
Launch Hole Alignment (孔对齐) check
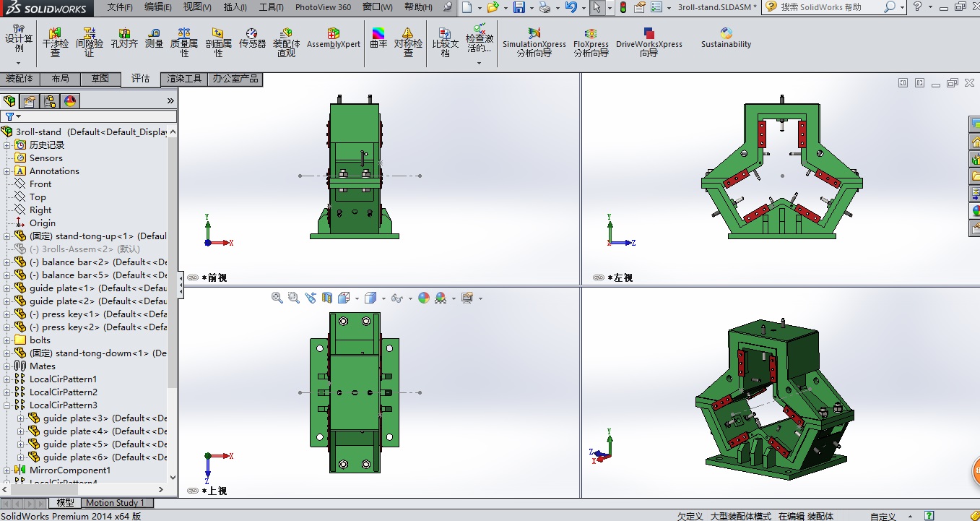[x=124, y=38]
